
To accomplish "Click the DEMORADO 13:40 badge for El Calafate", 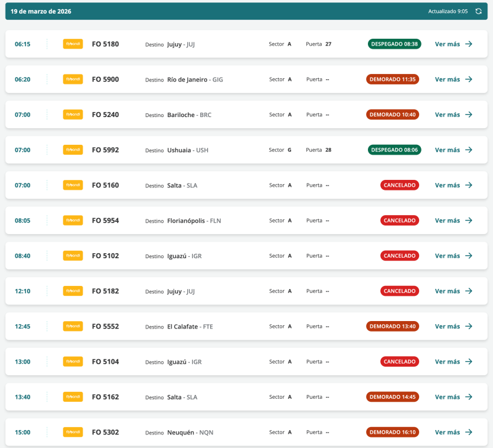I will (393, 326).
